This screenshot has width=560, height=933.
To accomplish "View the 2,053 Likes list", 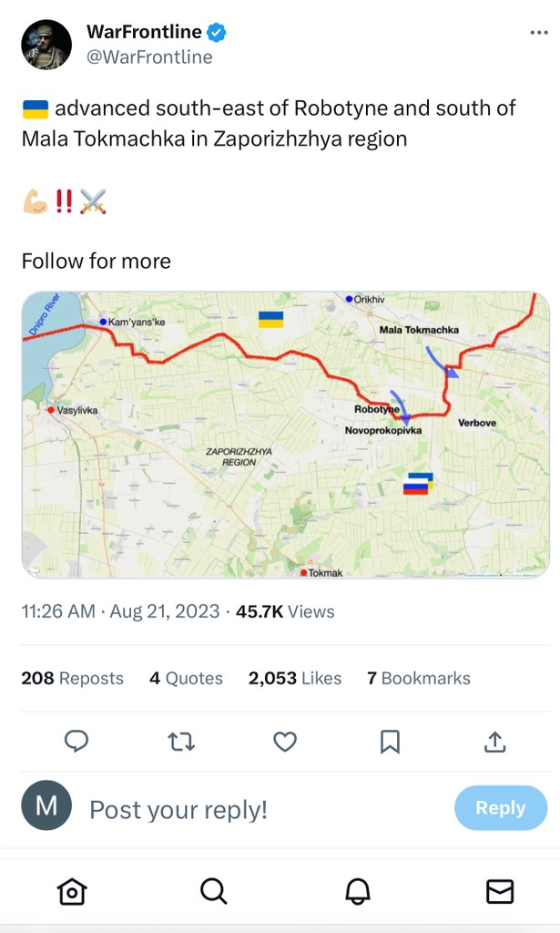I will point(294,678).
